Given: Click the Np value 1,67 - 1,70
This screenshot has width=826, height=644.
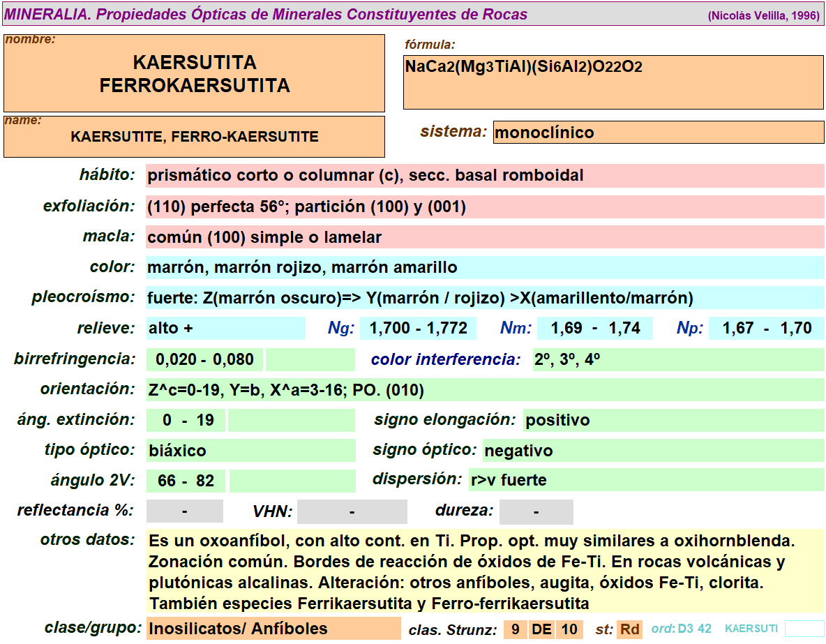Looking at the screenshot, I should coord(766,329).
